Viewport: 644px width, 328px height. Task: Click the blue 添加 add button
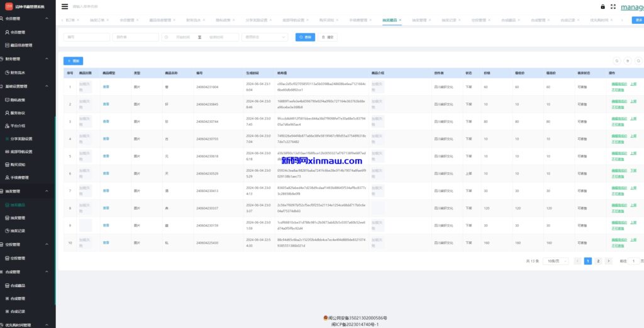[x=73, y=61]
